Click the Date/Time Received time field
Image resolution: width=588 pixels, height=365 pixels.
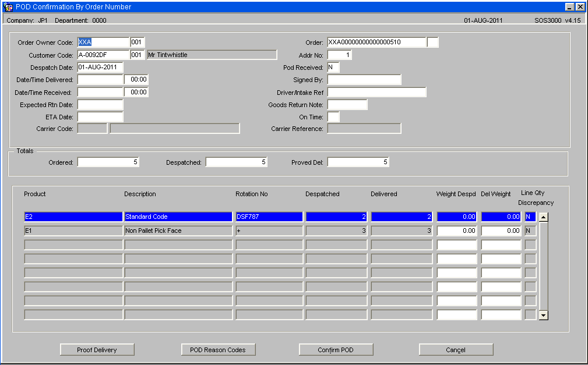coord(136,92)
